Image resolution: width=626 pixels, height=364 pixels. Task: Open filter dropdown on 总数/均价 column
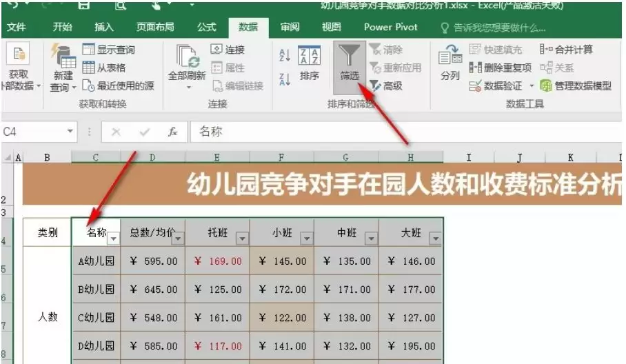(x=178, y=239)
